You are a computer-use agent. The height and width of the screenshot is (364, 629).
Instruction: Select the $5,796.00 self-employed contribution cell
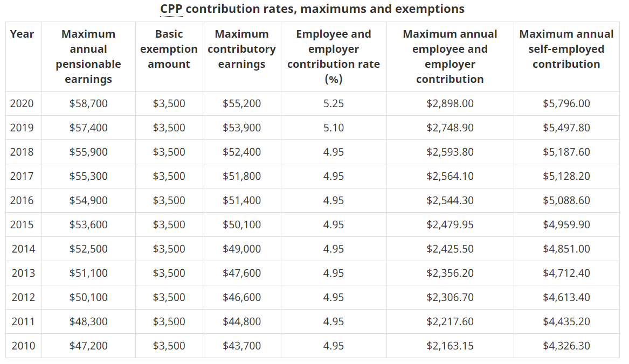[566, 103]
